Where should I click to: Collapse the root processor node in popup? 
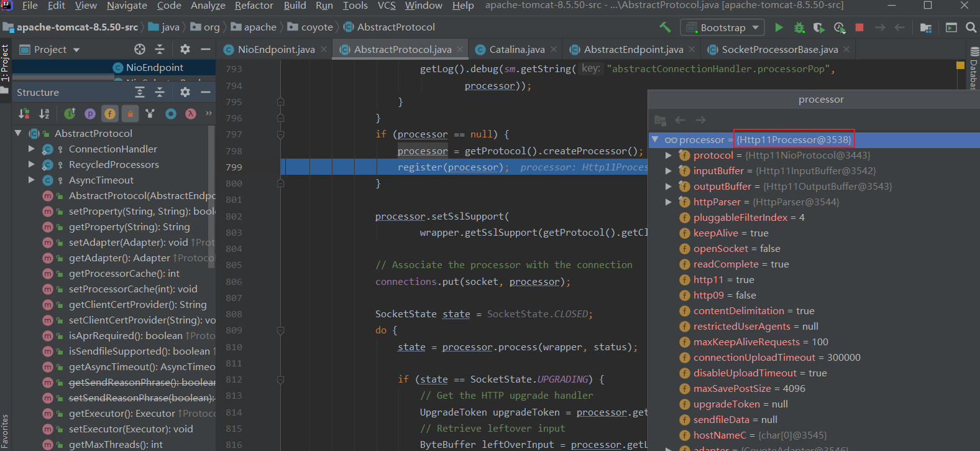[x=655, y=139]
